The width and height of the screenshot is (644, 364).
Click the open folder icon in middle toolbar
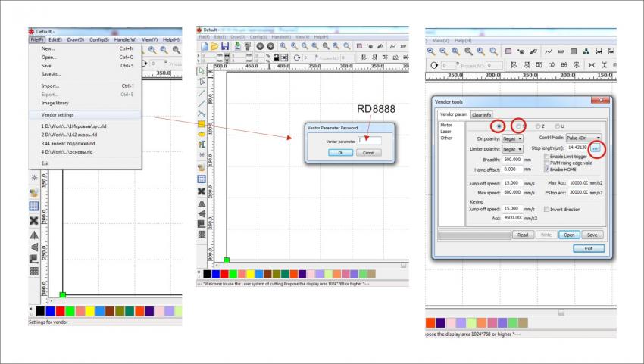[214, 46]
